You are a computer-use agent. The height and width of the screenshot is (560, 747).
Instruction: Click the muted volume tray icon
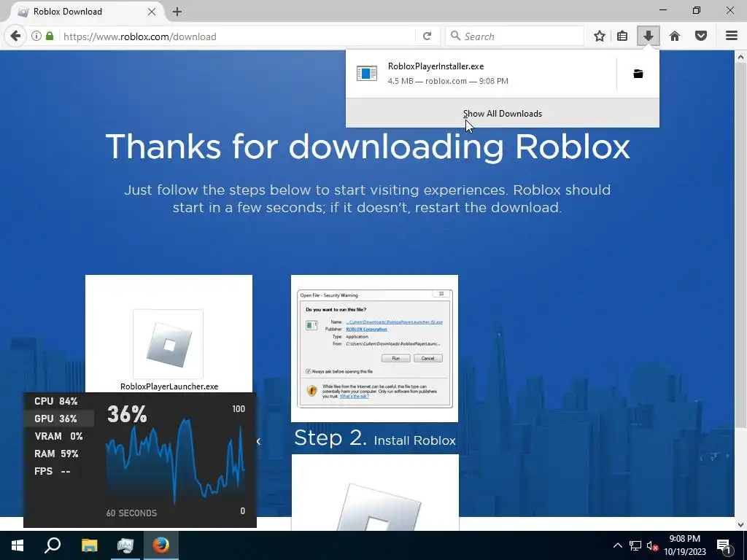point(653,545)
